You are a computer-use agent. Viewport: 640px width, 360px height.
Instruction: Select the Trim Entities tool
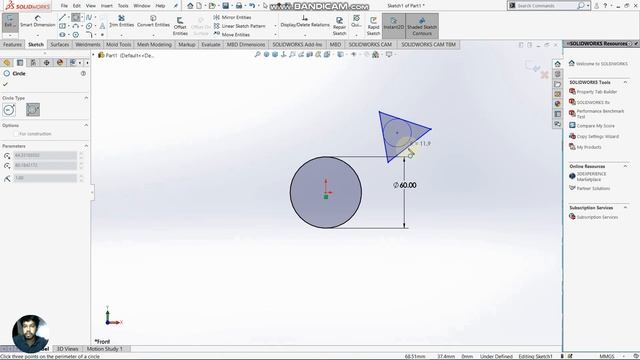pyautogui.click(x=121, y=21)
